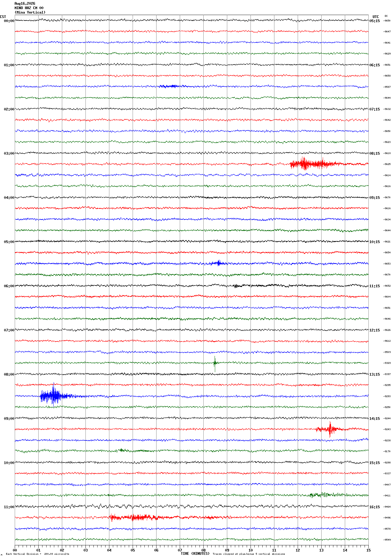The width and height of the screenshot is (392, 558).
Task: Click the 'DC' column header
Action: [386, 16]
